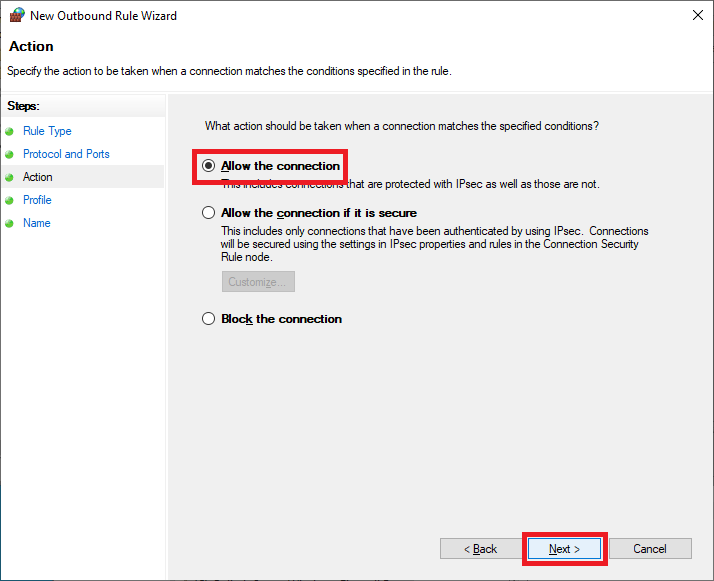Jump to the Profile step
This screenshot has height=581, width=714.
point(37,200)
